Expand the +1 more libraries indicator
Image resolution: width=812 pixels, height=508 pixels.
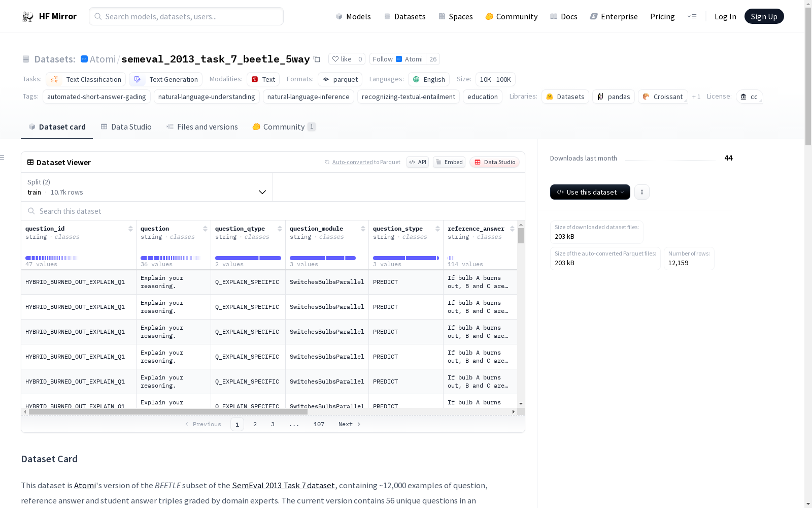coord(696,97)
